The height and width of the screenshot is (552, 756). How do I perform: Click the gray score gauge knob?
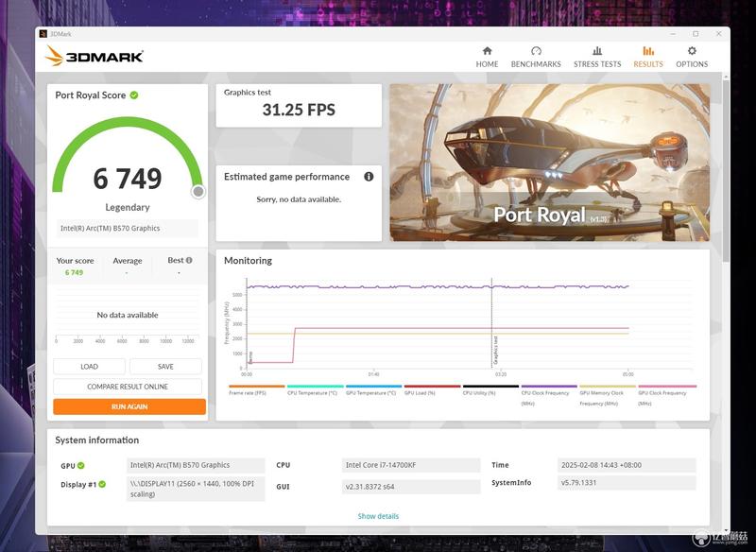point(198,192)
